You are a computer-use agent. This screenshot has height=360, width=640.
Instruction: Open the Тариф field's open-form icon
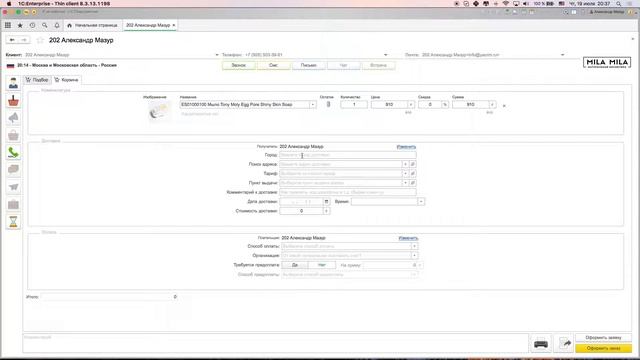pyautogui.click(x=413, y=173)
